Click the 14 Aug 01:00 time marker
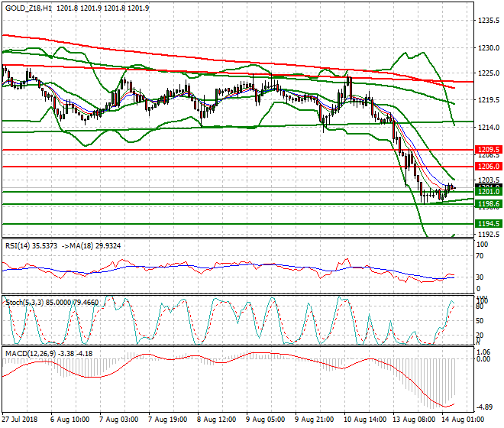 pyautogui.click(x=462, y=420)
